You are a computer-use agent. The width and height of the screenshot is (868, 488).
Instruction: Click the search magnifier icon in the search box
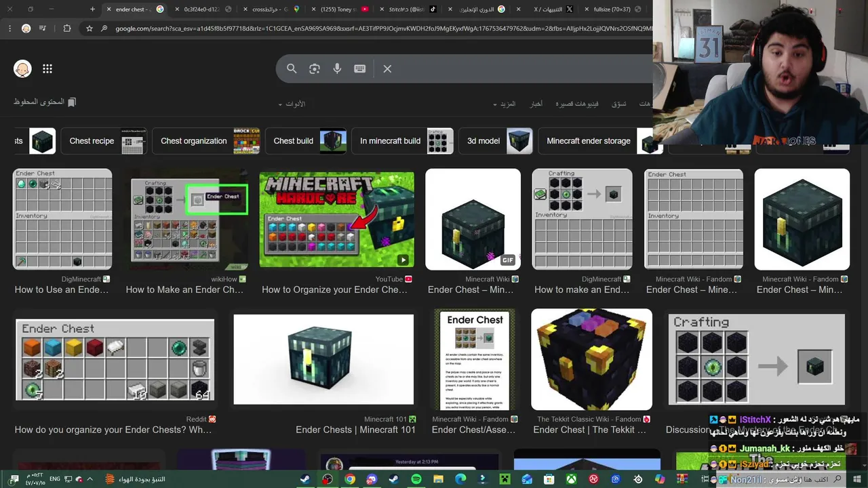click(x=292, y=68)
